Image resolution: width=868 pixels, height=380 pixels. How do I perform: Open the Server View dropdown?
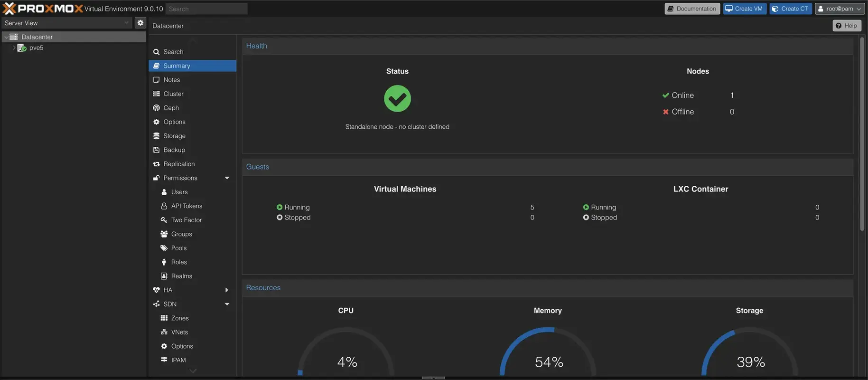click(x=66, y=23)
